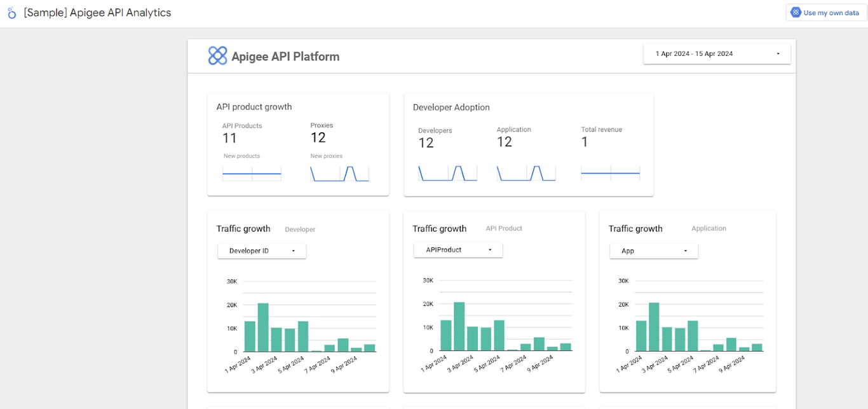
Task: Open the APIProduct dropdown
Action: click(x=458, y=250)
